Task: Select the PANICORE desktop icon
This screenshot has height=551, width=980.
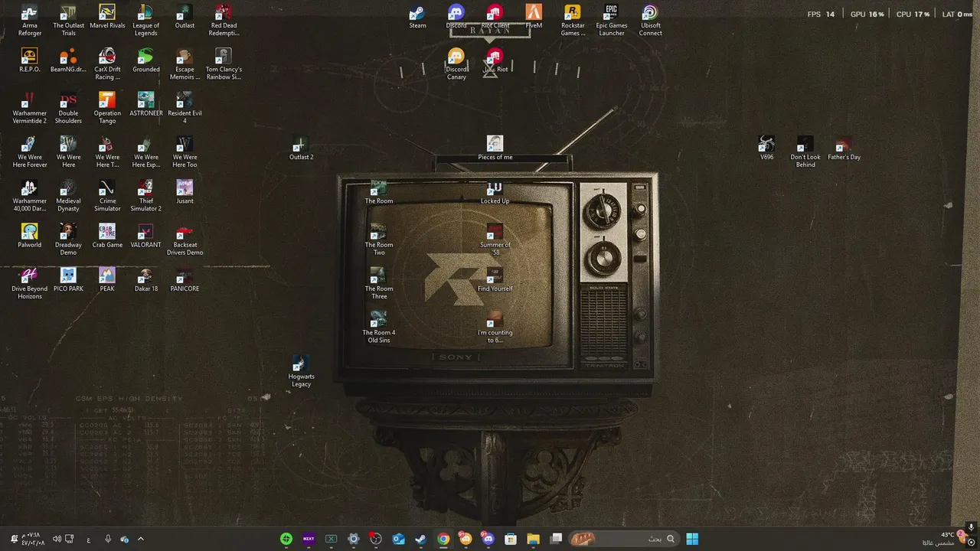Action: coord(185,280)
